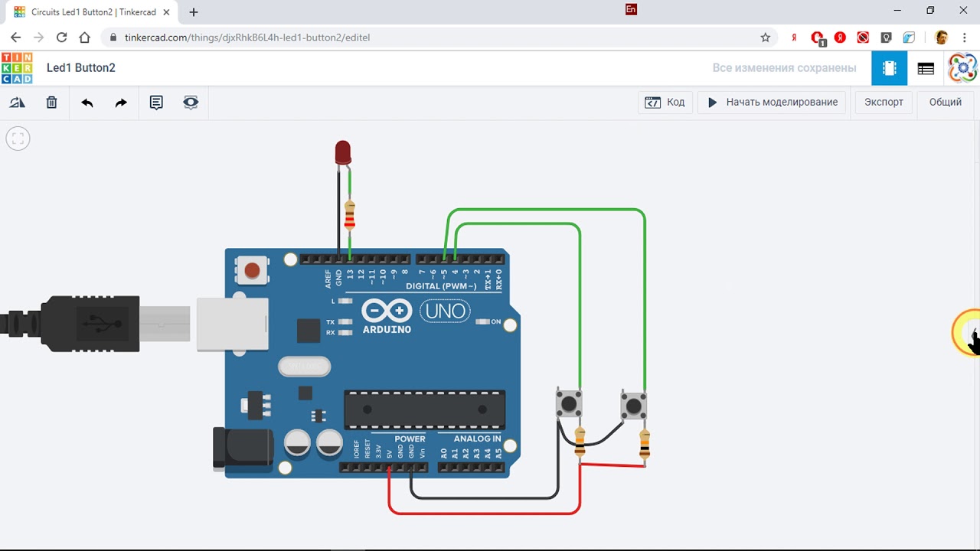The image size is (980, 551).
Task: Reload the current page
Action: [x=62, y=37]
